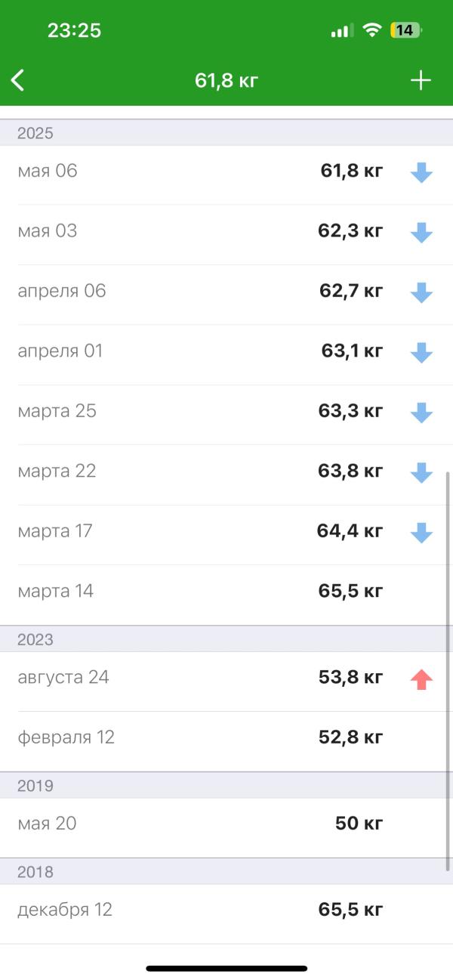Tap the back arrow in header
Screen dimensions: 453x980
pos(18,80)
